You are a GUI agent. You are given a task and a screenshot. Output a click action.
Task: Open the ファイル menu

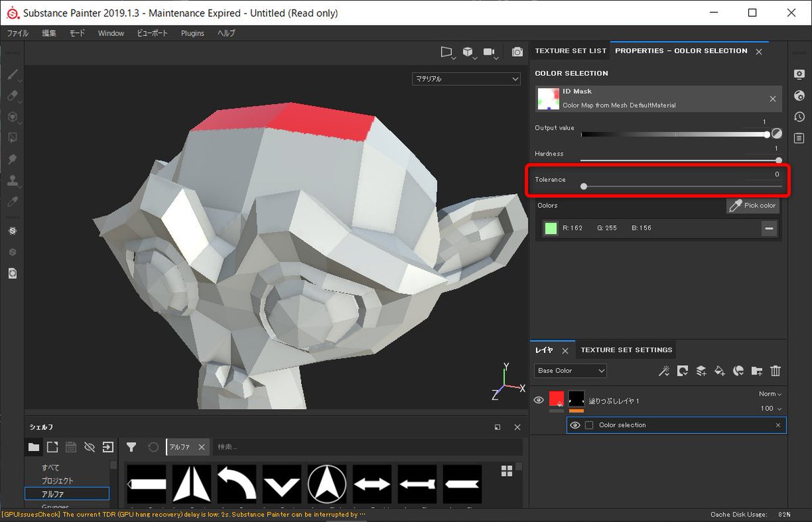coord(18,33)
